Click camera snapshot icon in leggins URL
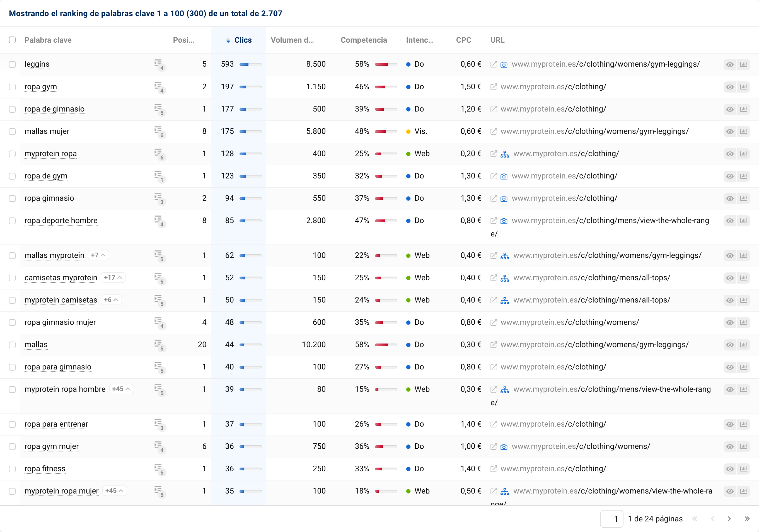This screenshot has width=759, height=532. coord(504,64)
